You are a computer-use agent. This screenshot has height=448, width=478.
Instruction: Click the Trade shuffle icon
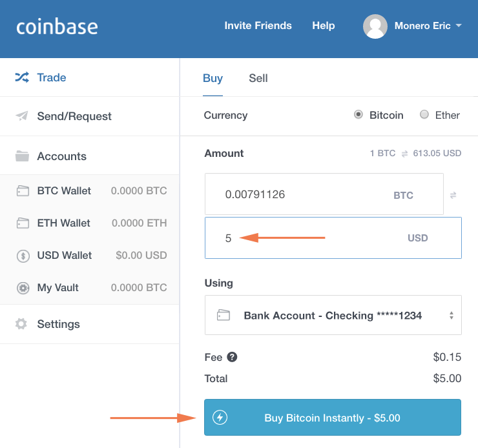click(22, 77)
